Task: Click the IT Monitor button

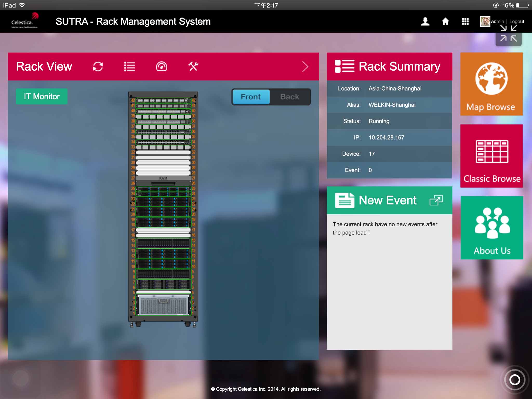Action: tap(42, 96)
